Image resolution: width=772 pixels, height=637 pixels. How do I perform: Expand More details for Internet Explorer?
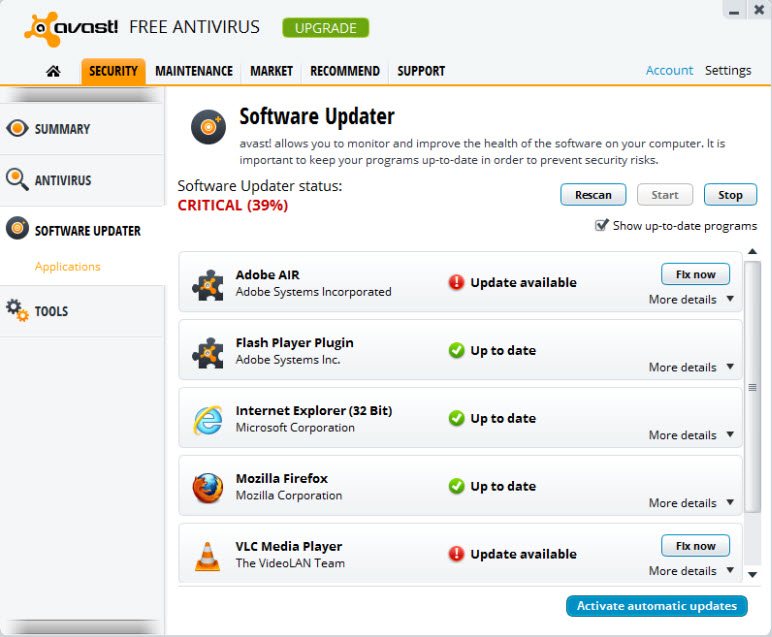[x=691, y=435]
